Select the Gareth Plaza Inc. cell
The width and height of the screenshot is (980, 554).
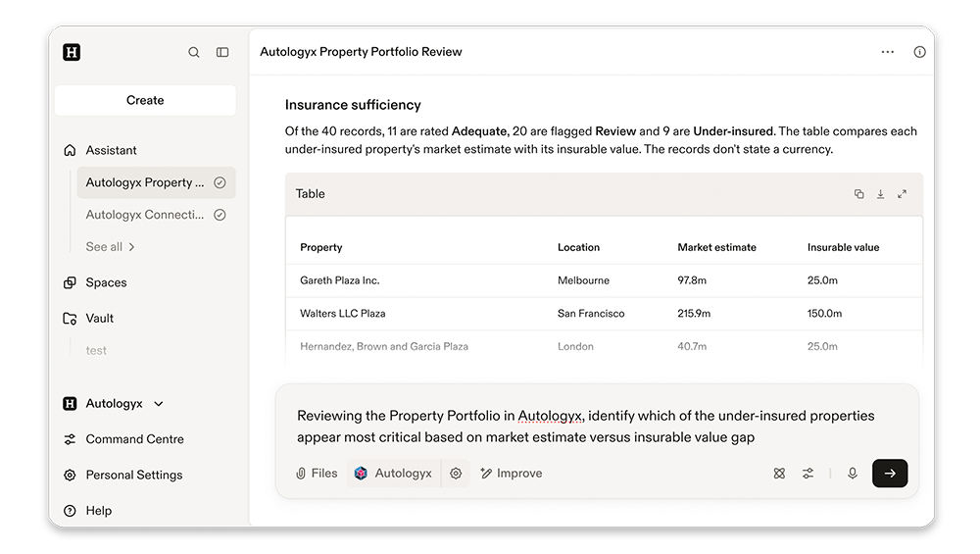340,280
